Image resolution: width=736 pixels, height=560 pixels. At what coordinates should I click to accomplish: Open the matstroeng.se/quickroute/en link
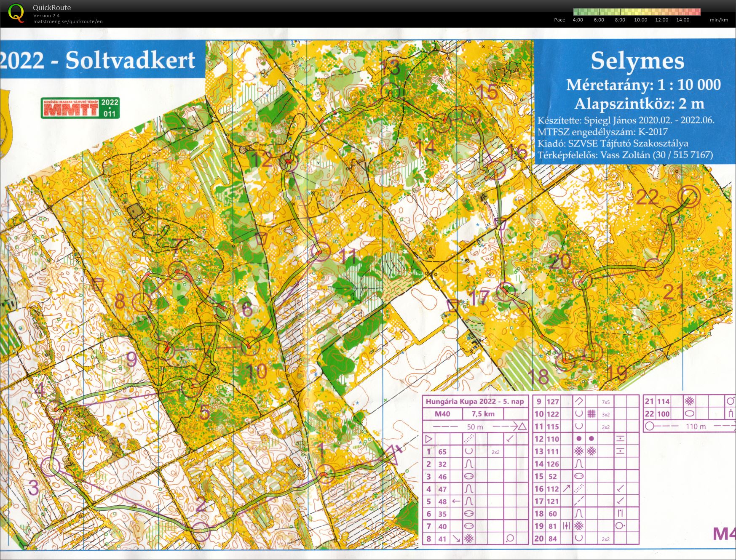point(68,21)
